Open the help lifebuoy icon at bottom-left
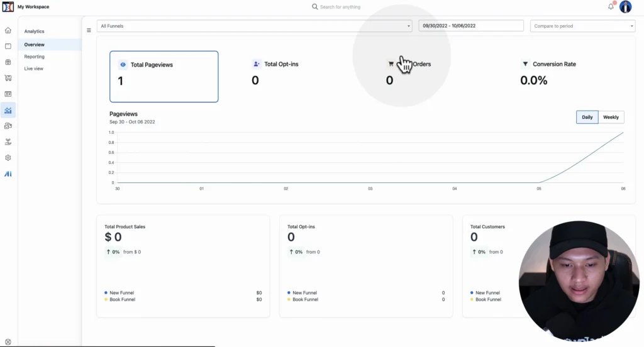Viewport: 644px width, 347px height. (x=8, y=341)
